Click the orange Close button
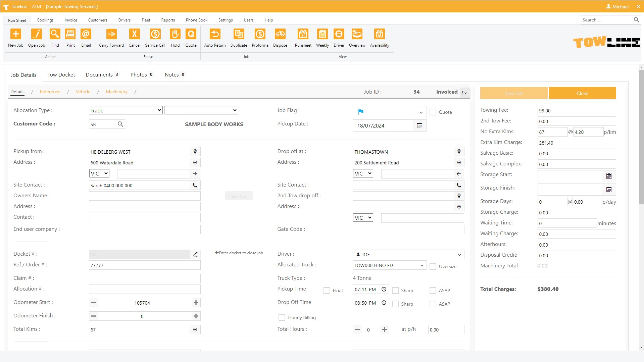The width and height of the screenshot is (644, 362). (582, 93)
